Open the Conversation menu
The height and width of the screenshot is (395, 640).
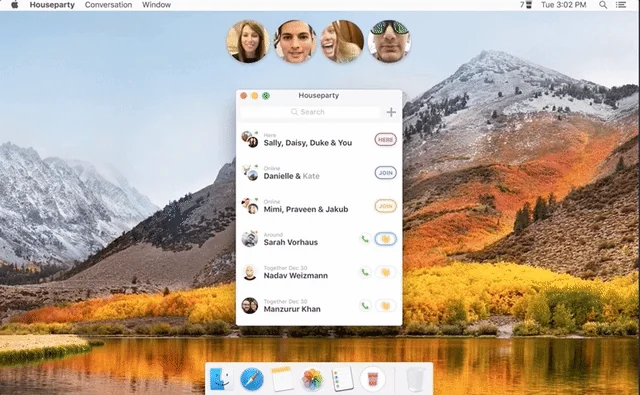click(108, 5)
